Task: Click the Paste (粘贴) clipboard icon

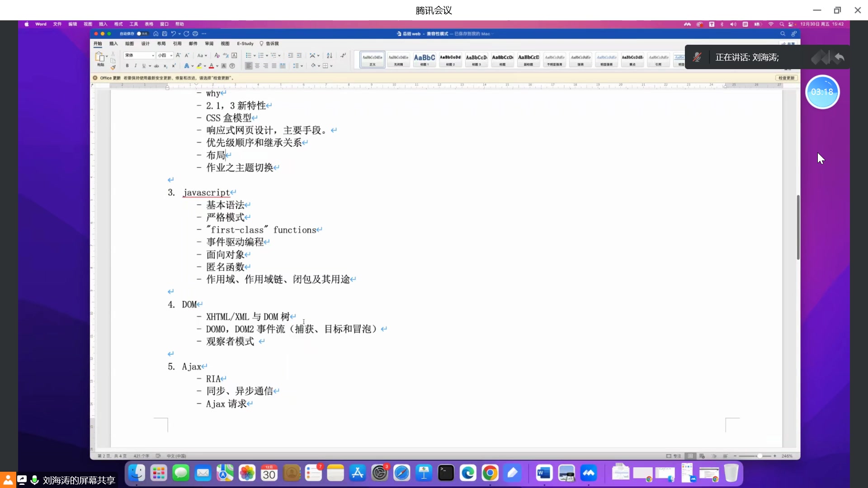Action: coord(100,57)
